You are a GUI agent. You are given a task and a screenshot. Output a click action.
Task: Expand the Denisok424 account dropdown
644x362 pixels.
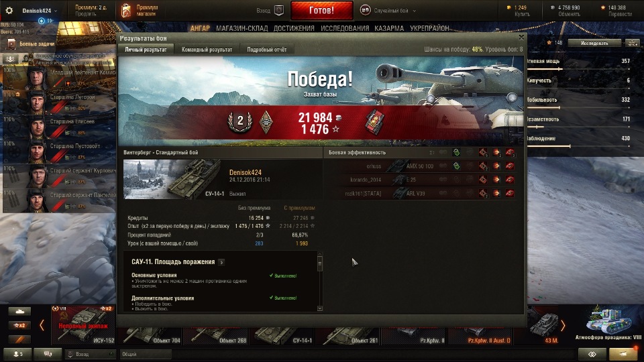point(56,11)
